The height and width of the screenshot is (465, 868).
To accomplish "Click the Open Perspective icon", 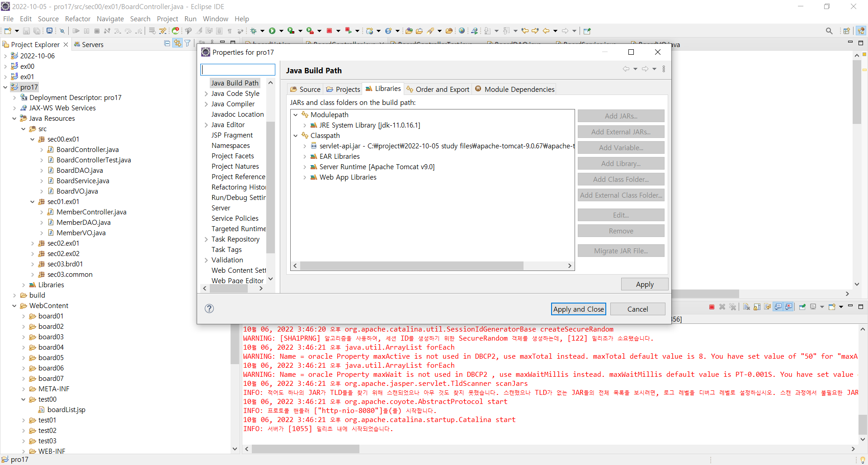I will 847,31.
